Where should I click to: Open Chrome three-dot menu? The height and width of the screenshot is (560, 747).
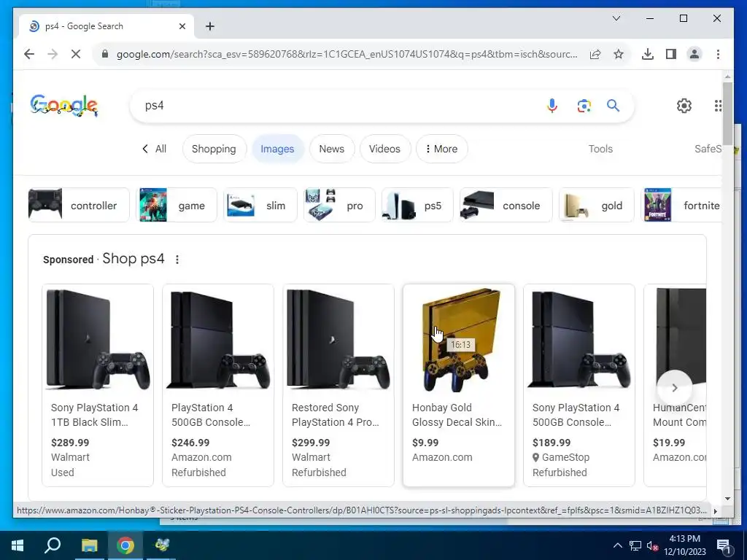[x=718, y=54]
